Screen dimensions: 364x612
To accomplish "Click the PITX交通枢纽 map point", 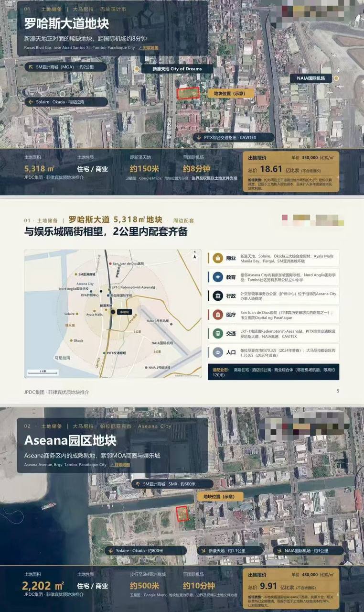I will 104,353.
